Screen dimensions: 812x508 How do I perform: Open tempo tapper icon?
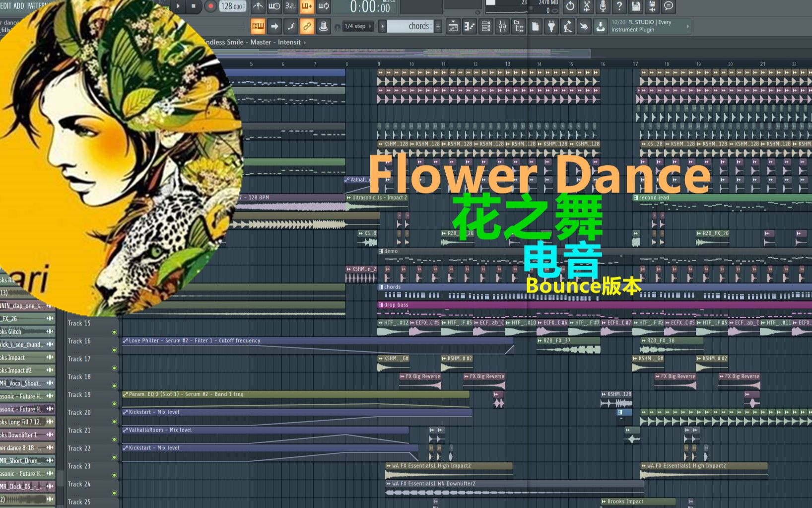(568, 26)
